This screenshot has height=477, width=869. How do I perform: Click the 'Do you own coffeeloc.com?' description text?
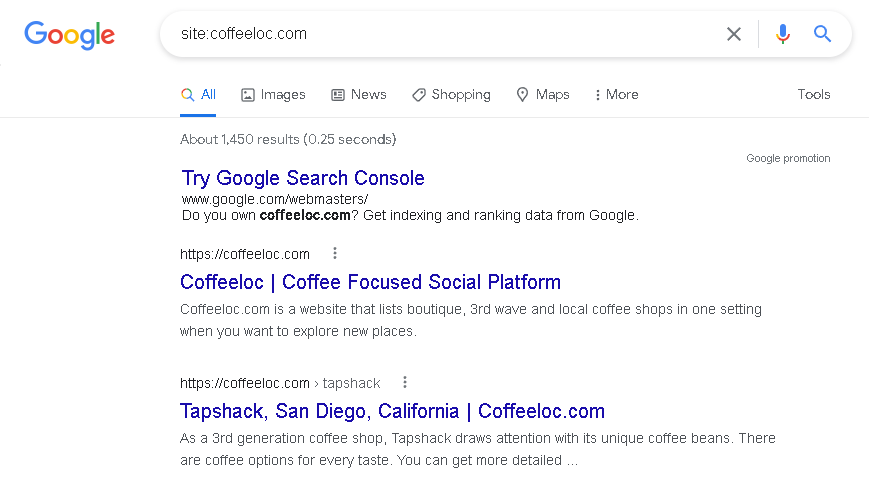coord(410,215)
